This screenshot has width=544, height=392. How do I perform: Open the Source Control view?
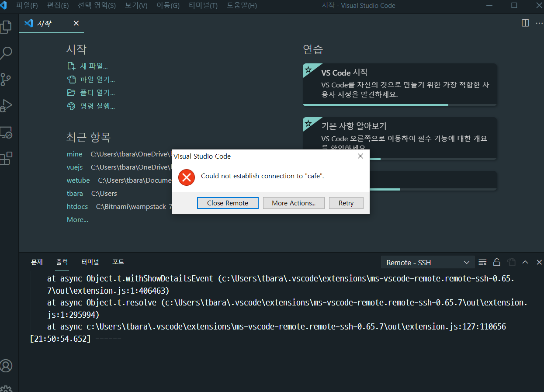click(x=6, y=80)
